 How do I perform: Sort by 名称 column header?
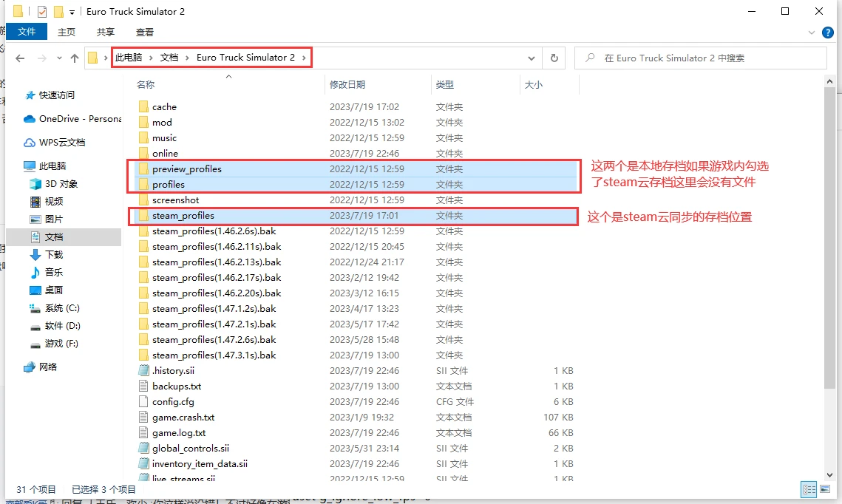click(x=146, y=84)
